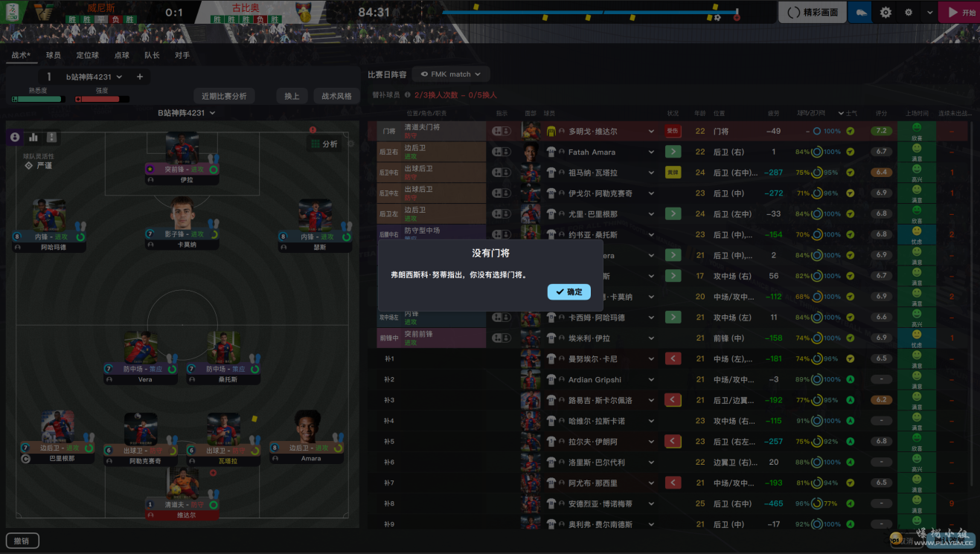Switch to the 定位球 tab
Screen dimensions: 980x554
pos(89,54)
